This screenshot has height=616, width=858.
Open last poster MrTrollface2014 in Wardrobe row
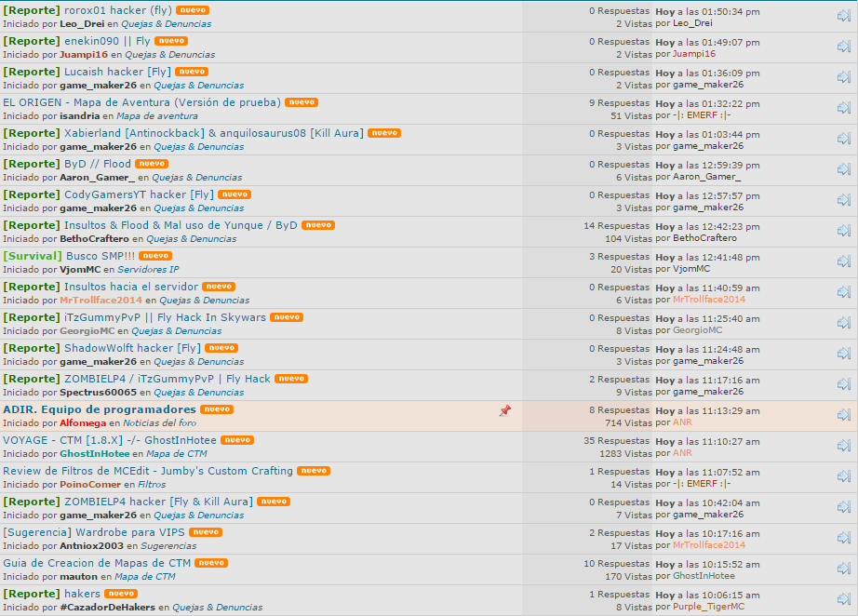[709, 545]
